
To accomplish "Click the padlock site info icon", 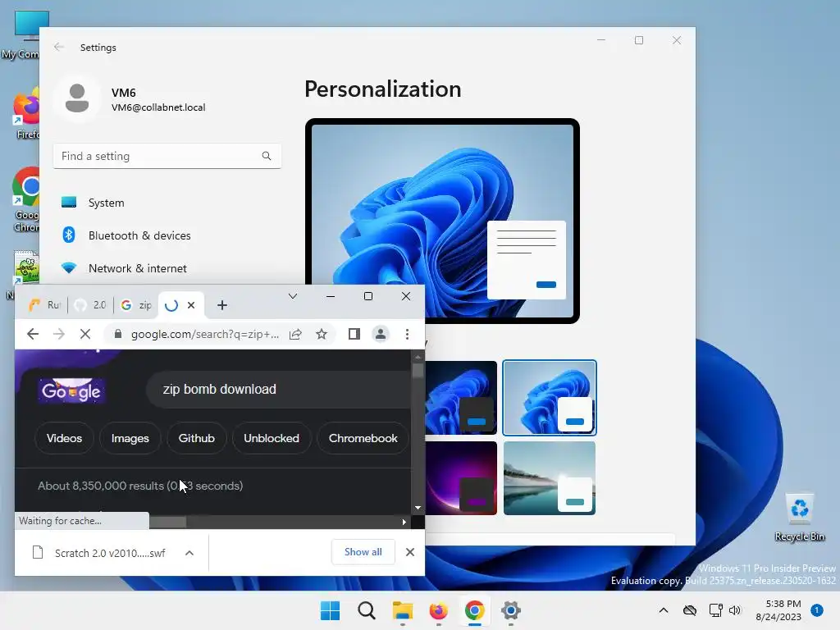I will 118,335.
